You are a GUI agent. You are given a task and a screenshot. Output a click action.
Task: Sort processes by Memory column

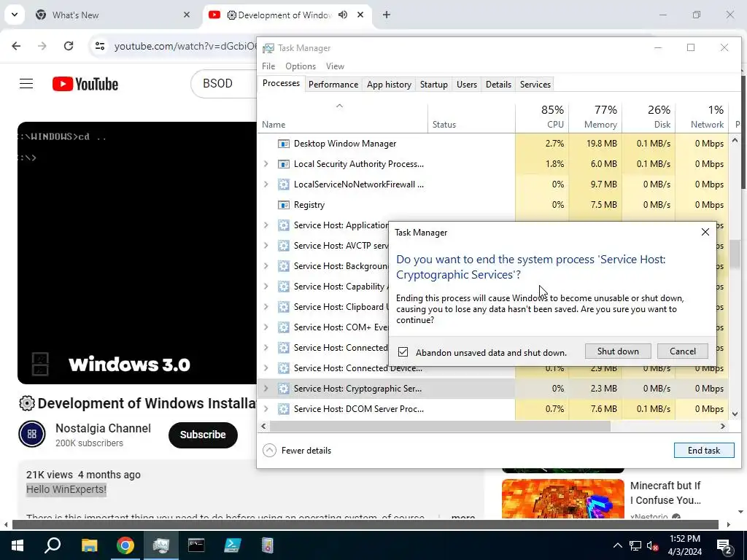(595, 117)
